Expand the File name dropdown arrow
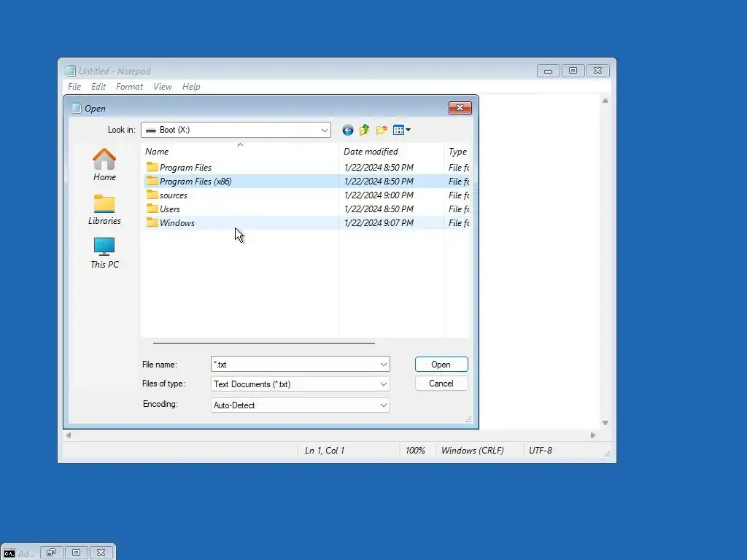This screenshot has width=747, height=560. coord(384,365)
